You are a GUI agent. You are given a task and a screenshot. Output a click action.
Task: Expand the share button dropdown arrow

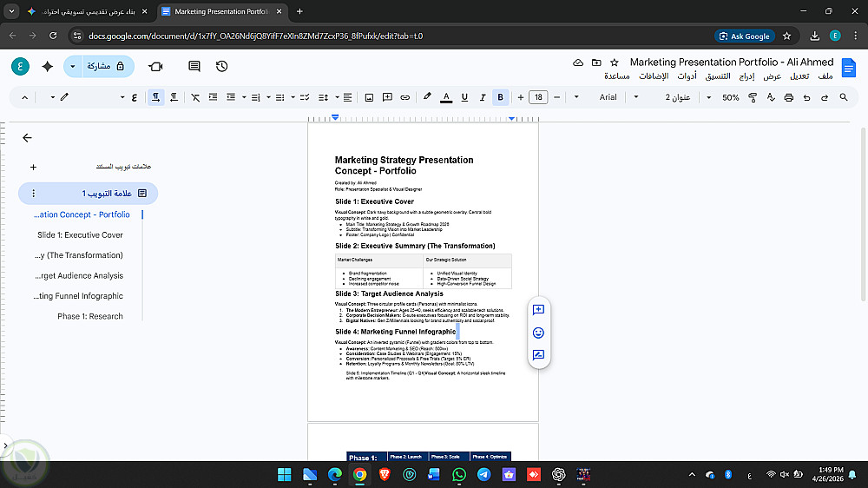pos(73,66)
